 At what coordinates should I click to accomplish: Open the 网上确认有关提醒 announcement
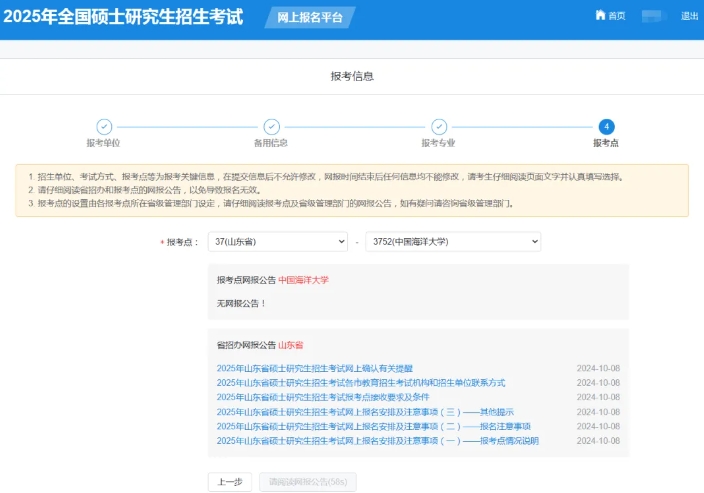tap(314, 368)
